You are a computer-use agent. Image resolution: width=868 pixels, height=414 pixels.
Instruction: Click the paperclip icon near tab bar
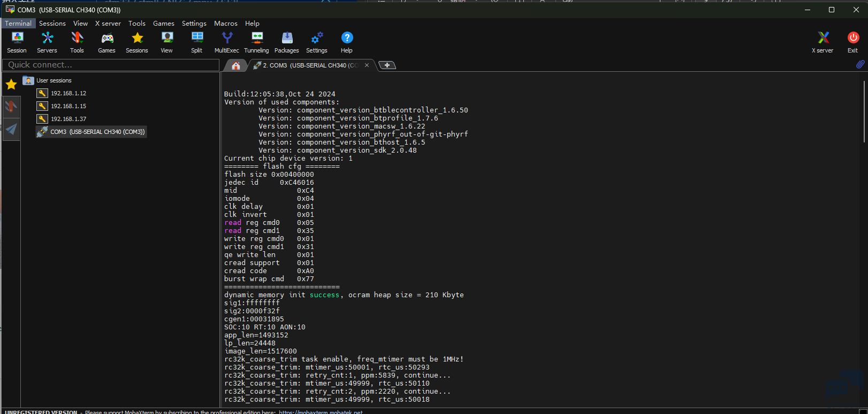pos(860,64)
